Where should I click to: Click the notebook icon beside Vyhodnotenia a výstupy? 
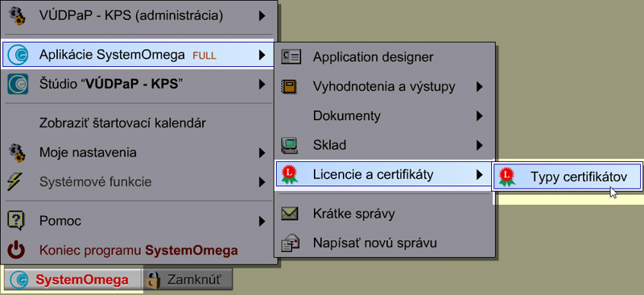[x=288, y=87]
